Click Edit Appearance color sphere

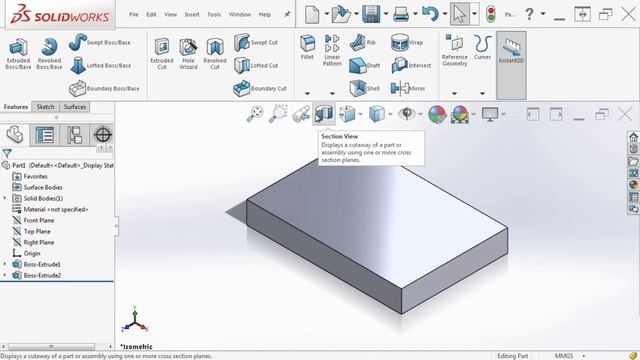(437, 114)
